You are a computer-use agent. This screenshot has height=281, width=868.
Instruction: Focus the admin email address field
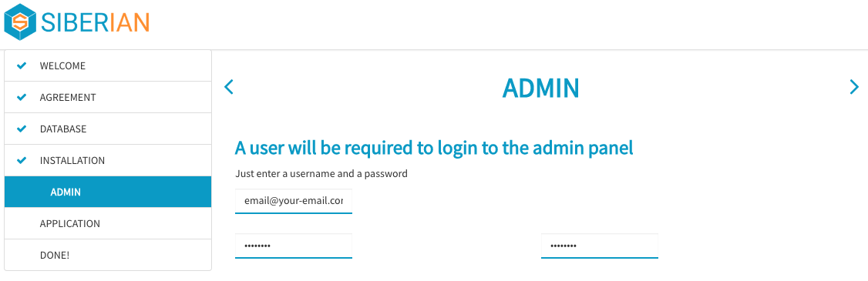pos(294,202)
